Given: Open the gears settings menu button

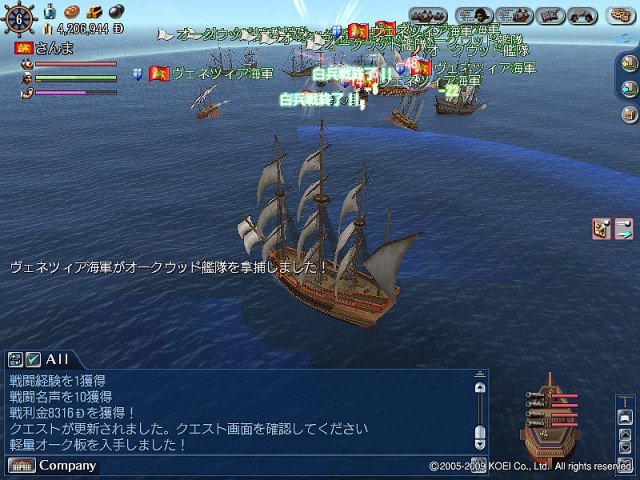Looking at the screenshot, I should click(x=620, y=16).
